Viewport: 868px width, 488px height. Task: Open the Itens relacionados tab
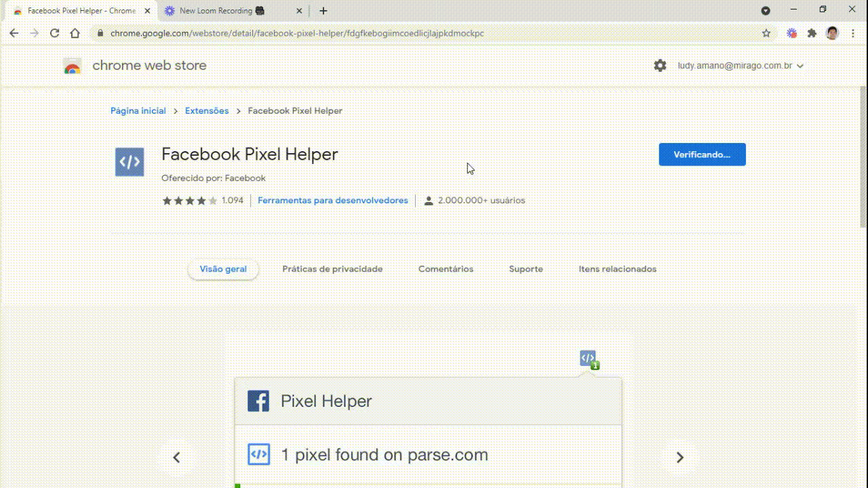[x=618, y=269]
